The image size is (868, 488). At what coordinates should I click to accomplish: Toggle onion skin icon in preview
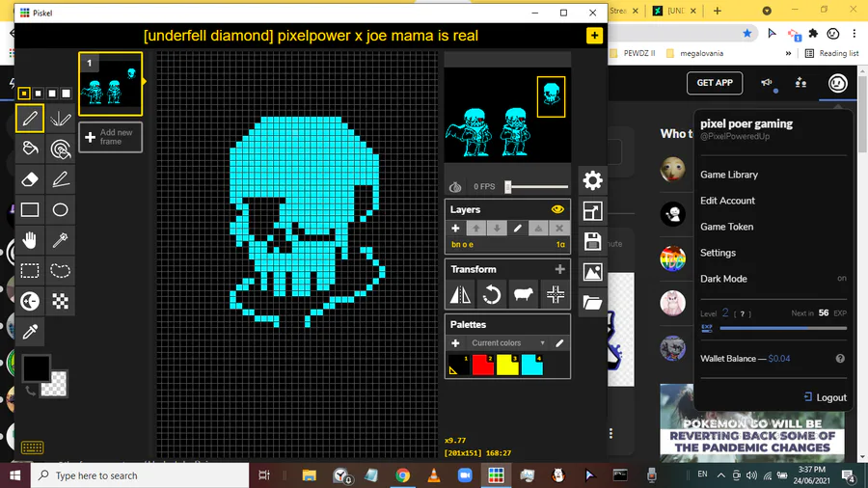455,187
